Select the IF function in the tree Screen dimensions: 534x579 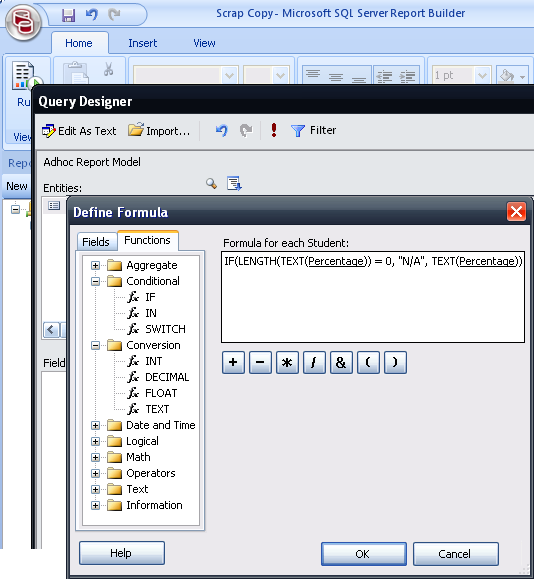coord(142,297)
